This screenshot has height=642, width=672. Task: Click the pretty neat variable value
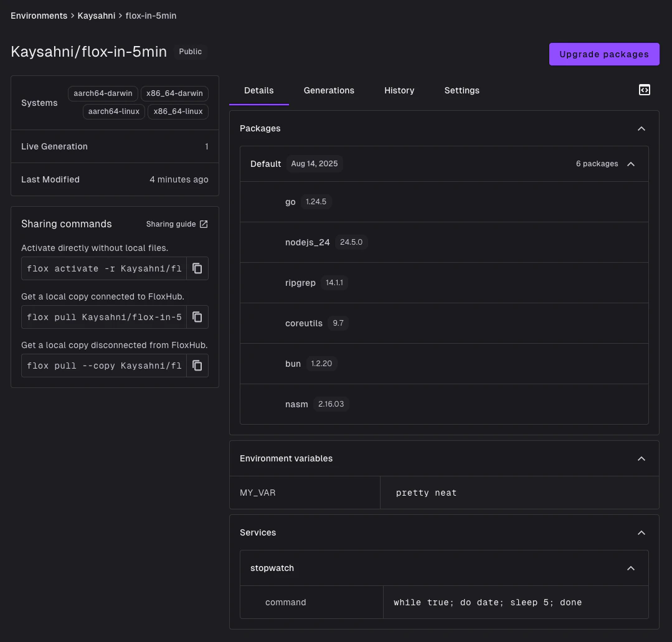point(426,493)
